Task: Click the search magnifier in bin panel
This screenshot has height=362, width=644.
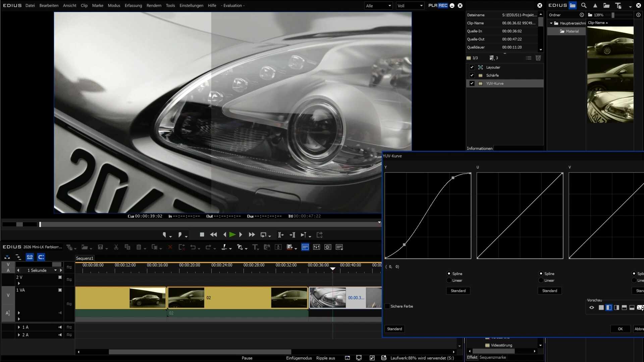Action: click(x=584, y=5)
